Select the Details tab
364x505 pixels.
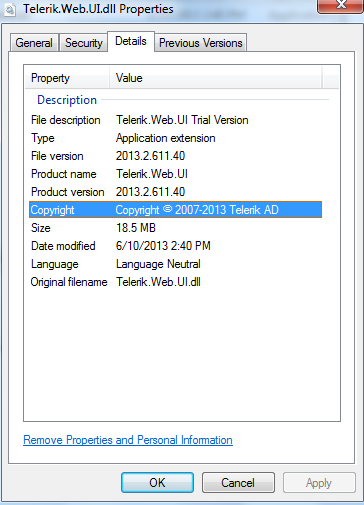(x=131, y=41)
